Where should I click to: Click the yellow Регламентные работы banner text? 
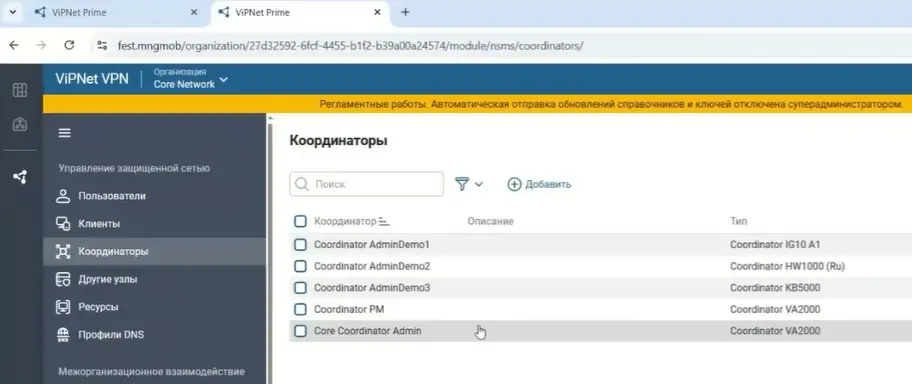coord(611,105)
